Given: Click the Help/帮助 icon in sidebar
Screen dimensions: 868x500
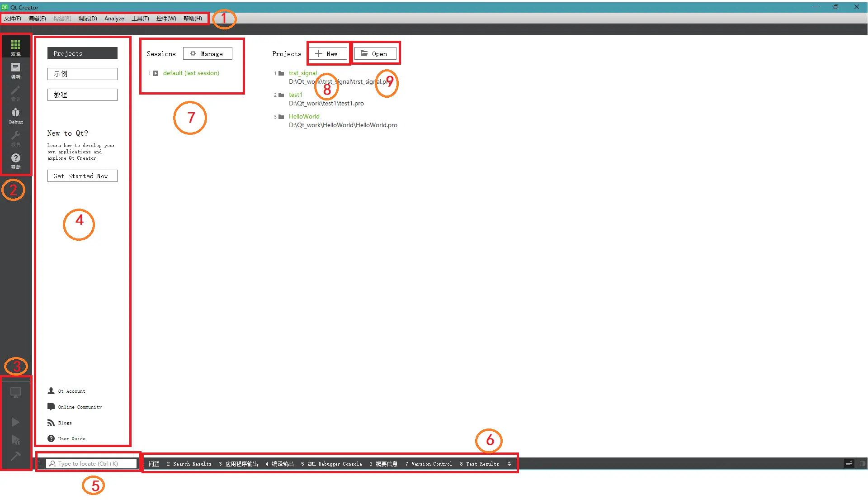Looking at the screenshot, I should [x=15, y=161].
